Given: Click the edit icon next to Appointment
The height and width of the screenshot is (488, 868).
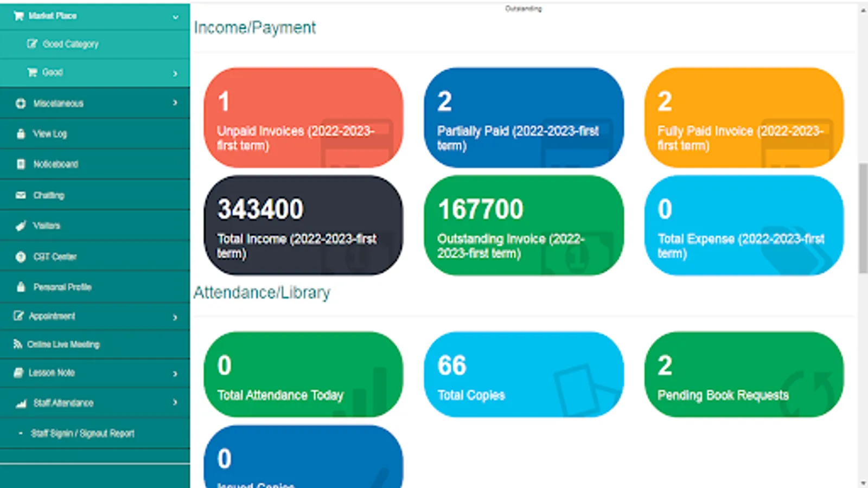Looking at the screenshot, I should (x=18, y=316).
